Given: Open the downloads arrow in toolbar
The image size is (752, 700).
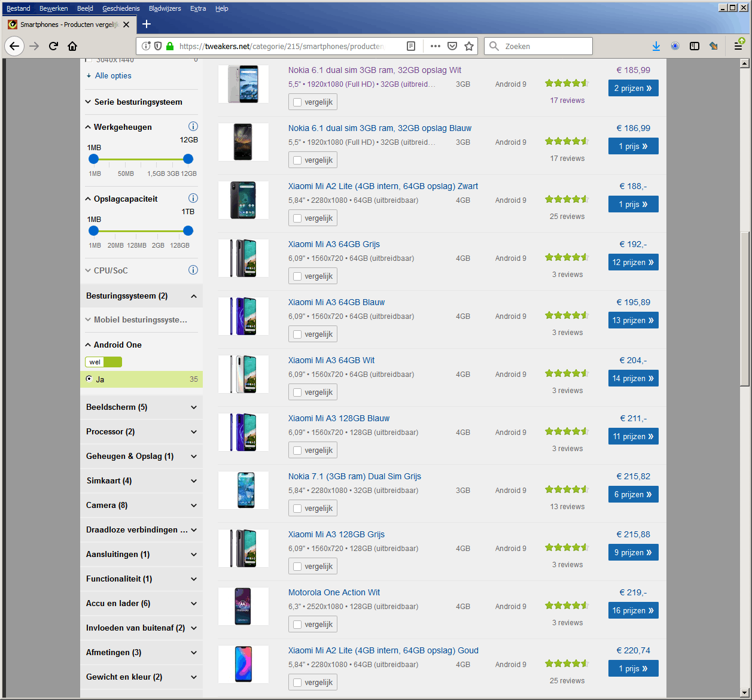Looking at the screenshot, I should (656, 46).
